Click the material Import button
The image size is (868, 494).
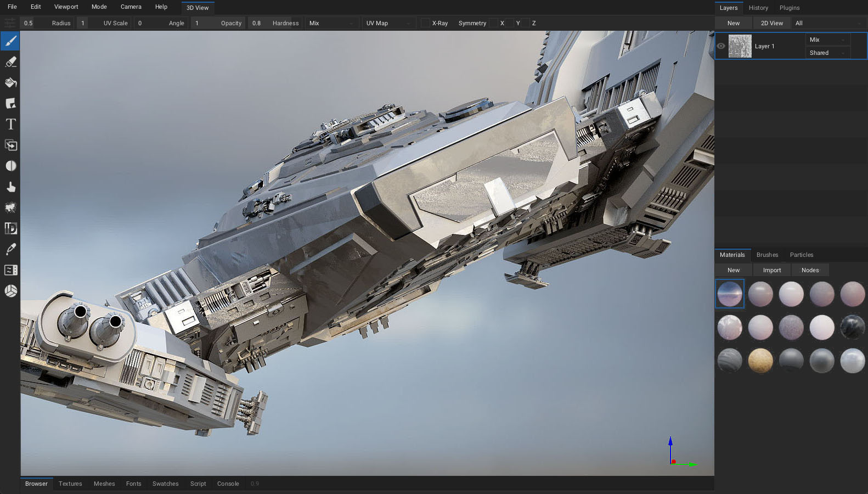coord(771,270)
